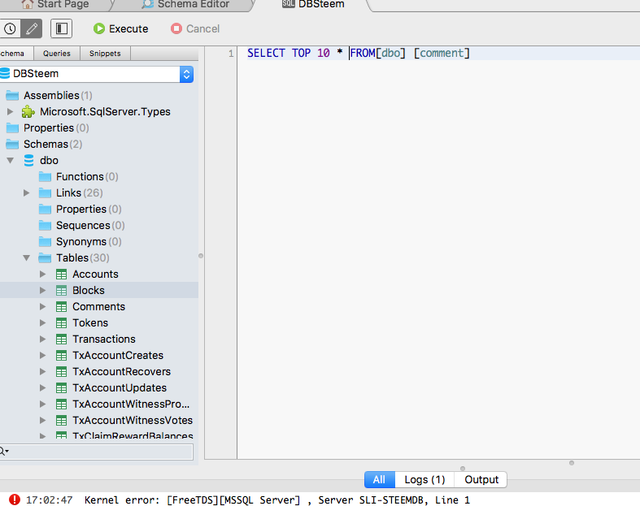Collapse the dbo schema node

point(10,160)
